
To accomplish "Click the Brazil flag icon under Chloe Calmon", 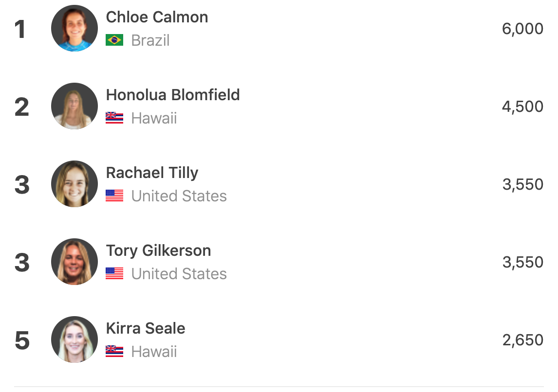I will [x=114, y=40].
